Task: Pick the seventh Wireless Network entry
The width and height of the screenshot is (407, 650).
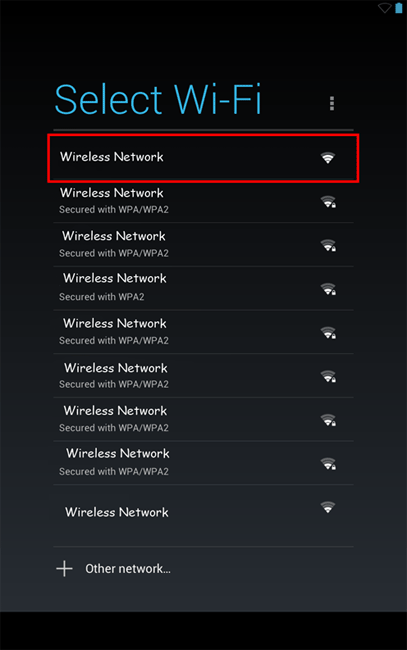Action: click(x=203, y=419)
